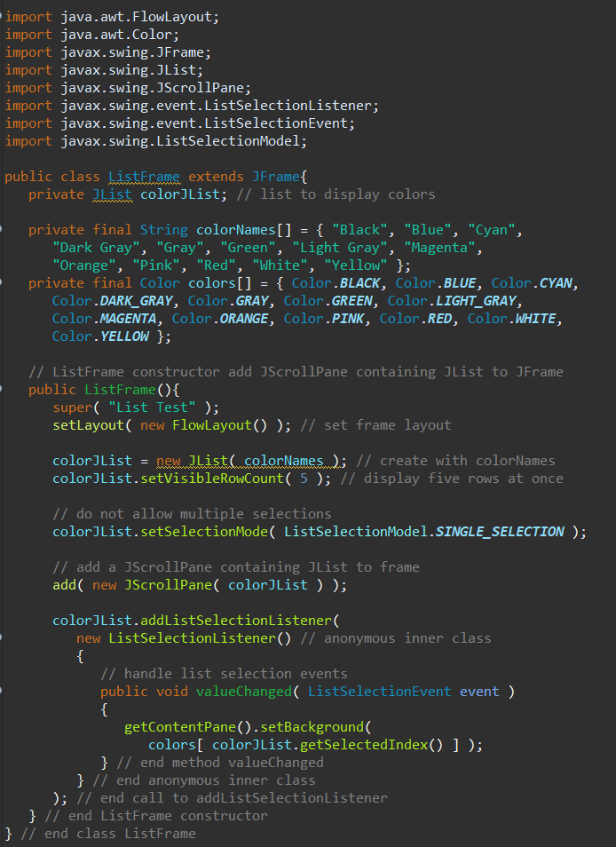Image resolution: width=616 pixels, height=847 pixels.
Task: Click the valueChanged method name in signature
Action: click(x=243, y=693)
